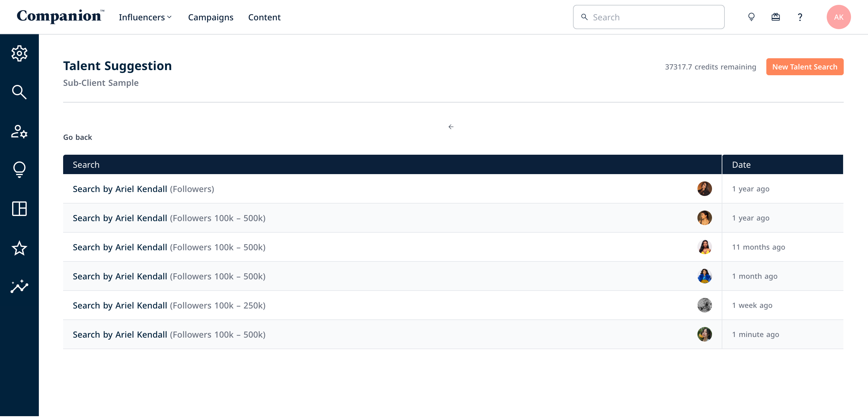Viewport: 868px width, 418px height.
Task: Open user management icon in sidebar
Action: [x=19, y=131]
